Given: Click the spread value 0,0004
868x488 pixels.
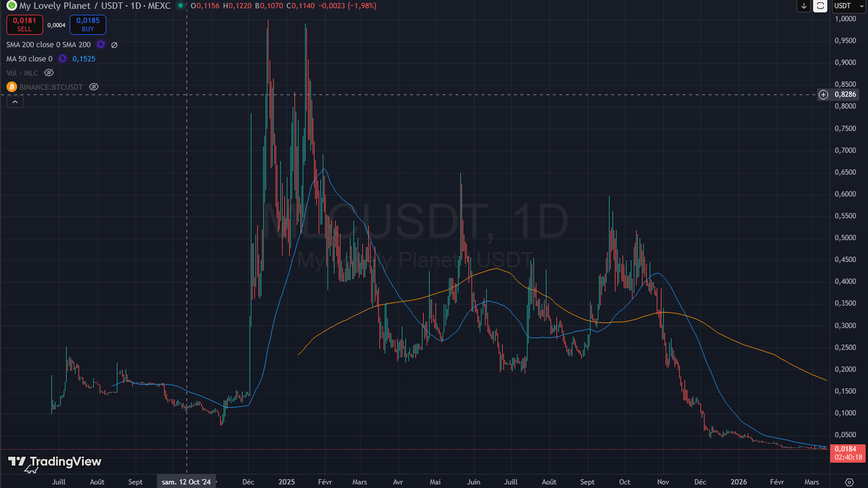Looking at the screenshot, I should [x=56, y=25].
